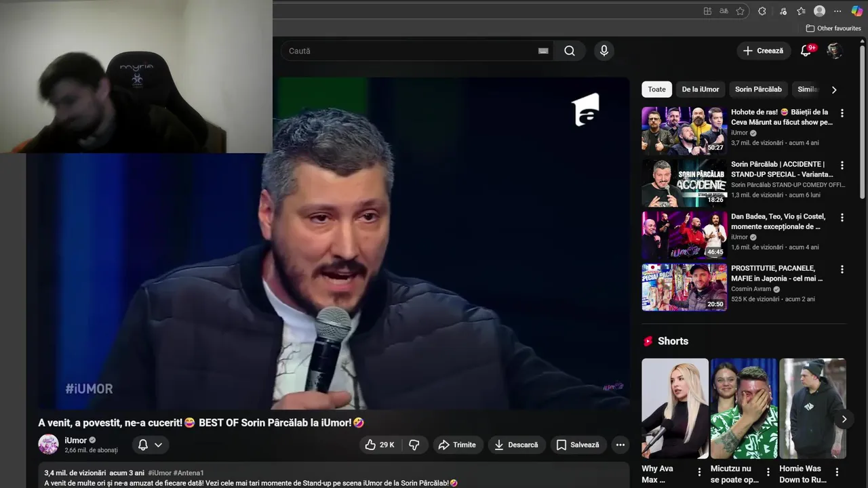
Task: Click the Cosmin Avram channel name
Action: point(752,289)
